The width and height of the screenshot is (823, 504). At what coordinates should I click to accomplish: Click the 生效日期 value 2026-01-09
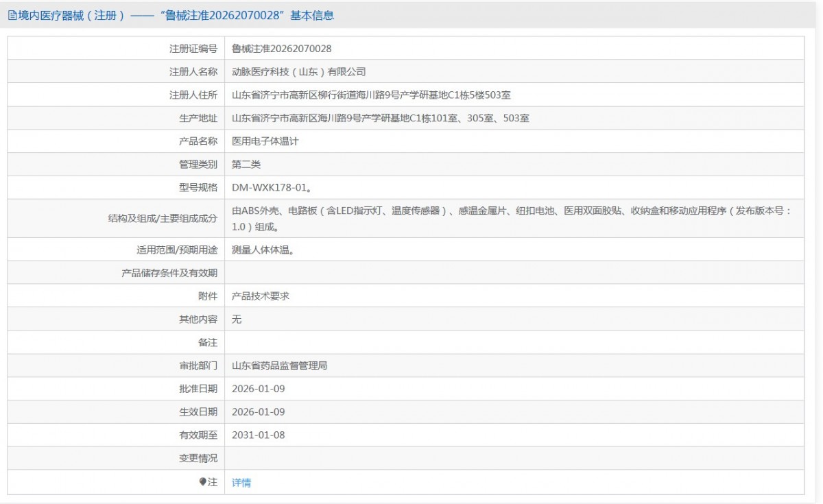258,412
